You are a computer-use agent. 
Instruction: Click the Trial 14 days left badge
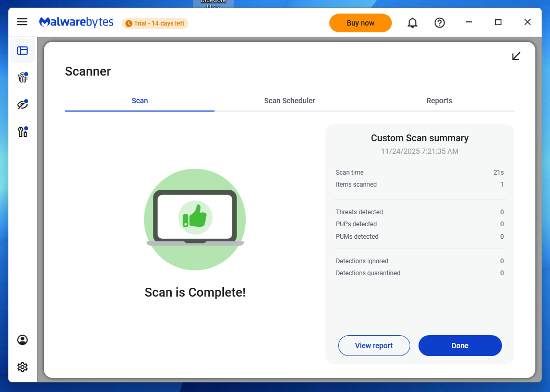pyautogui.click(x=155, y=23)
